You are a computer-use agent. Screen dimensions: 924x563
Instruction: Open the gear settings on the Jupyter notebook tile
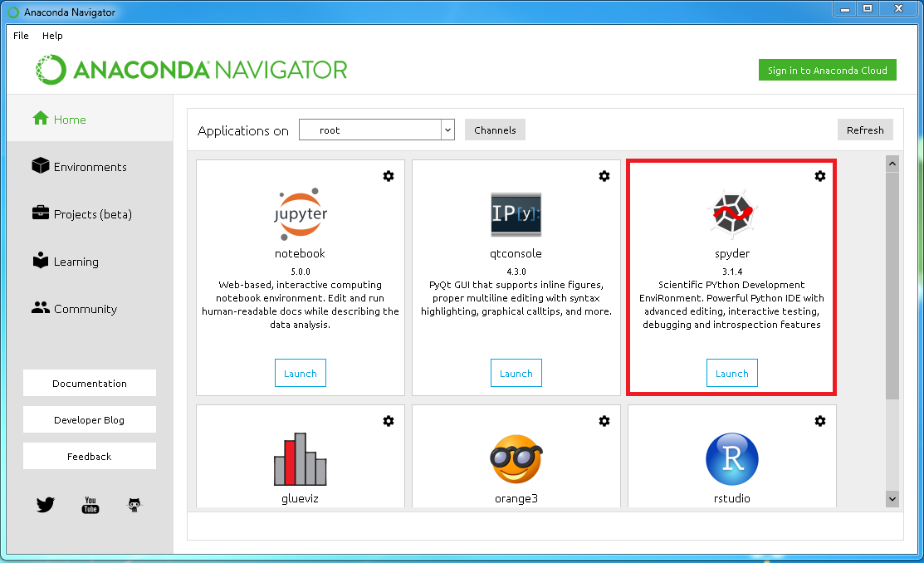(389, 176)
